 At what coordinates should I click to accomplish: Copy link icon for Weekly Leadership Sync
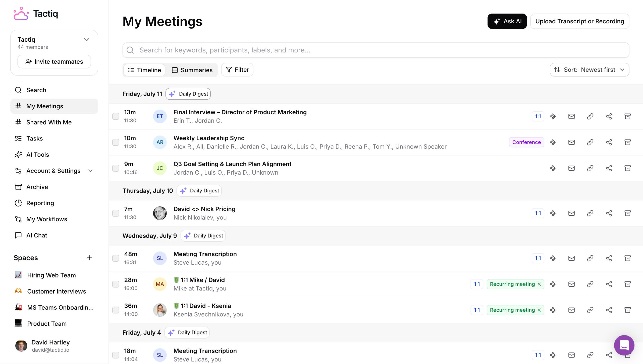pos(590,142)
